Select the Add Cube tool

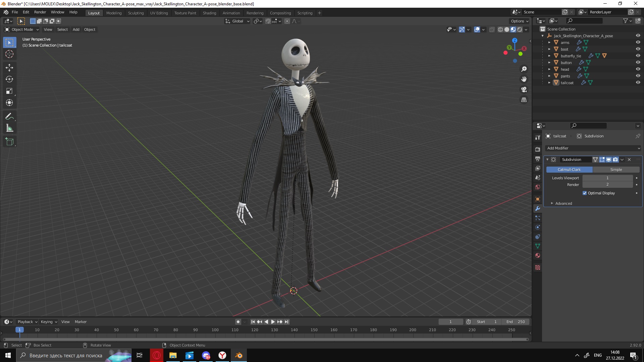[9, 141]
